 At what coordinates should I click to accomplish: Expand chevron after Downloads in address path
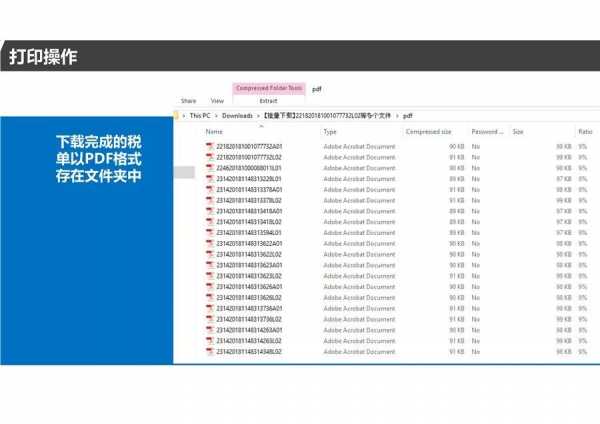pos(258,116)
